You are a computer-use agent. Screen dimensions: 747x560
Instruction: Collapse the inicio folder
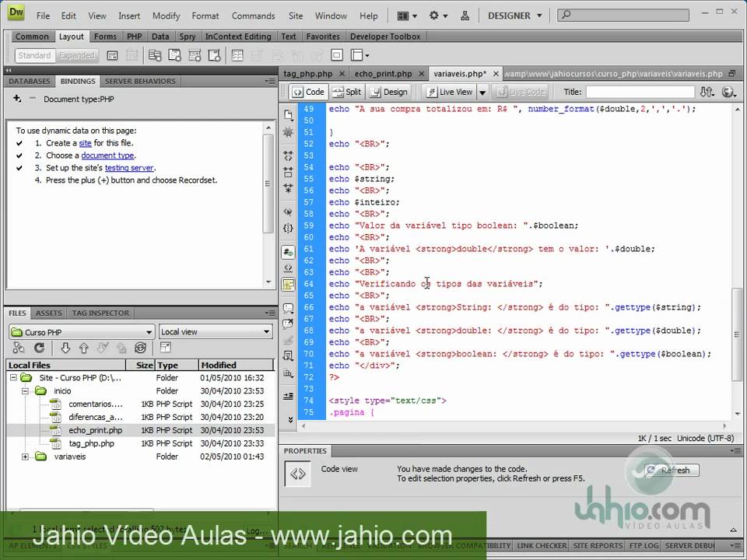coord(25,391)
